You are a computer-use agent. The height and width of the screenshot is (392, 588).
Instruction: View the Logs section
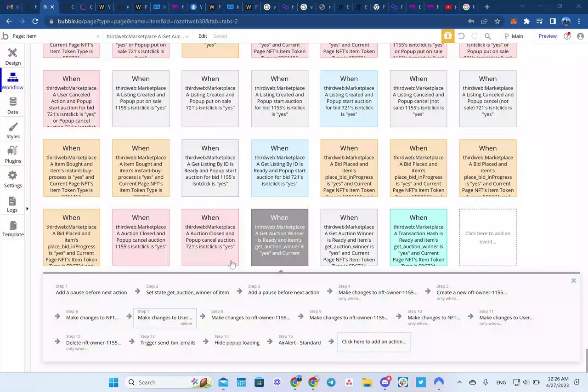12,204
